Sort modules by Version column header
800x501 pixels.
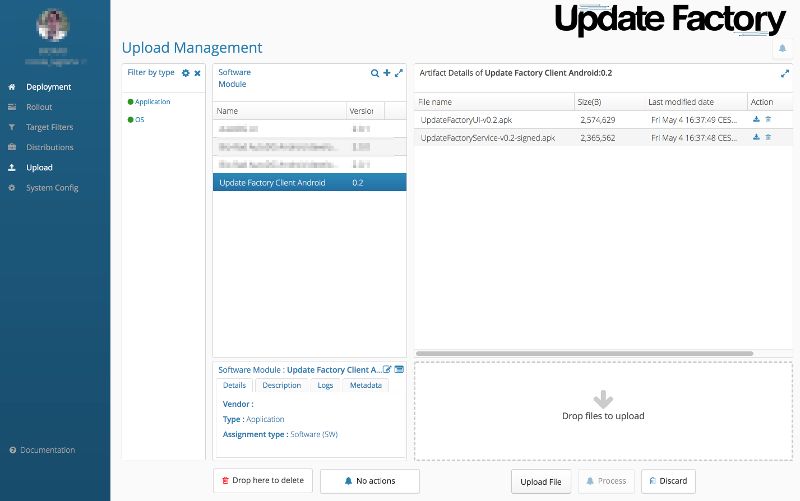[365, 111]
